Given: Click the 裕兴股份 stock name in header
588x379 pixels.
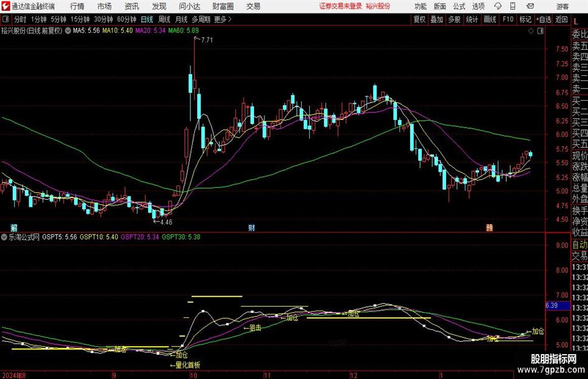Looking at the screenshot, I should coord(378,6).
